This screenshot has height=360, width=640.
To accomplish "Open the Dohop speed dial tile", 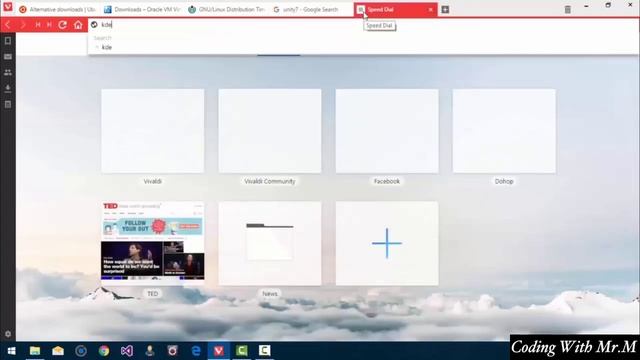I will click(504, 131).
